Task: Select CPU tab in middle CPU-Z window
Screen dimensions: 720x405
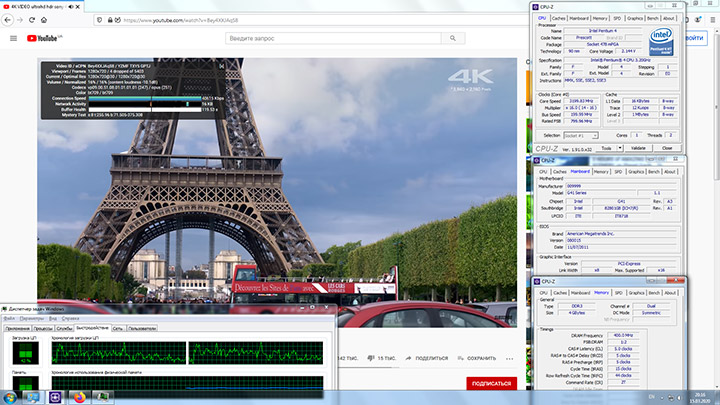Action: tap(543, 172)
